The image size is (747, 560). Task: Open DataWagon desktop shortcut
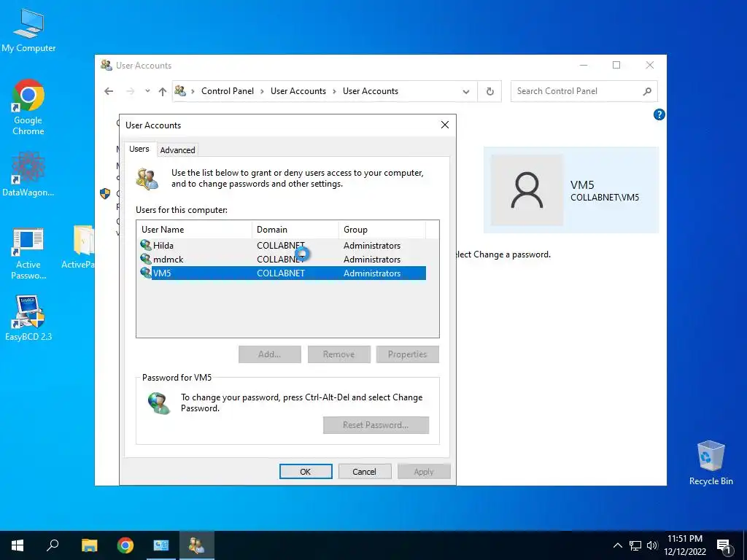pyautogui.click(x=28, y=174)
